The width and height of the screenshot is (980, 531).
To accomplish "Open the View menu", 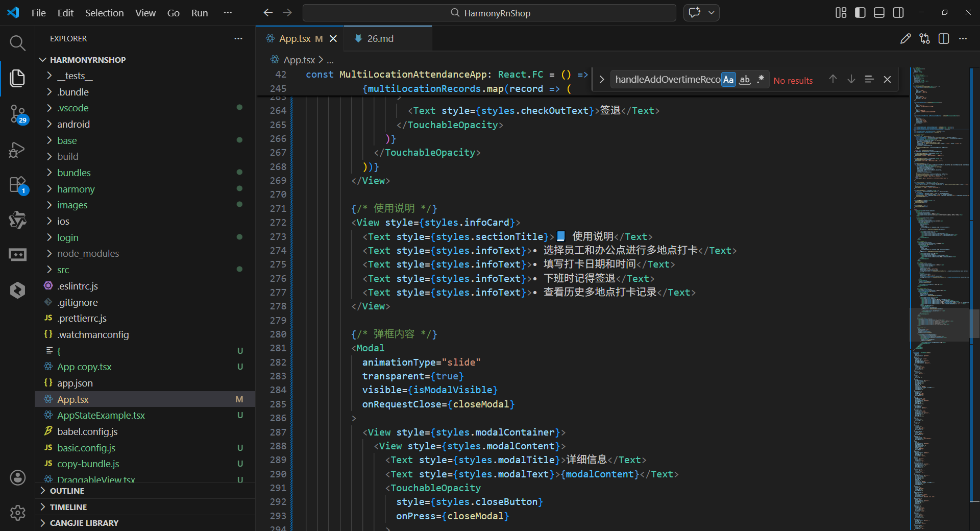I will (145, 13).
